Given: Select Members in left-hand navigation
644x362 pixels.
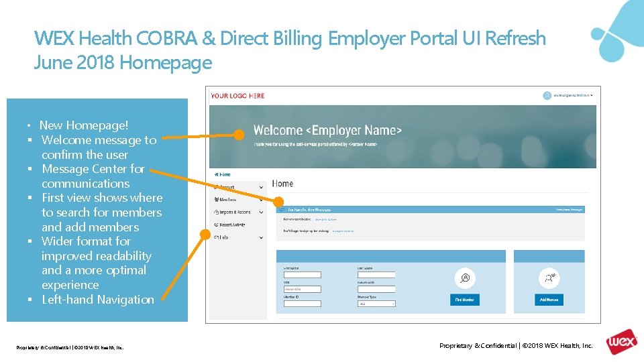Looking at the screenshot, I should coord(225,200).
